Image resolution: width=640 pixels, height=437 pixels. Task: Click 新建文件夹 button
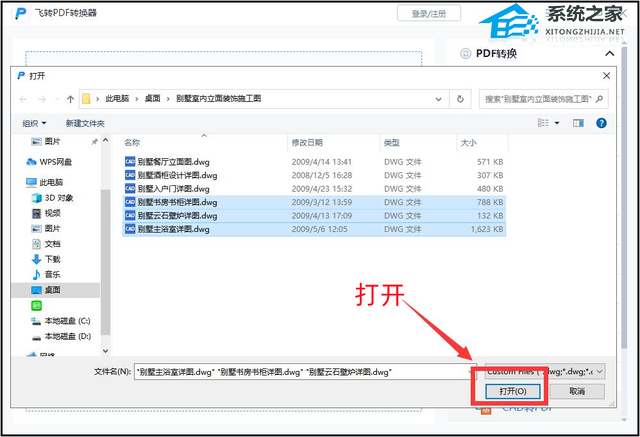pyautogui.click(x=85, y=123)
